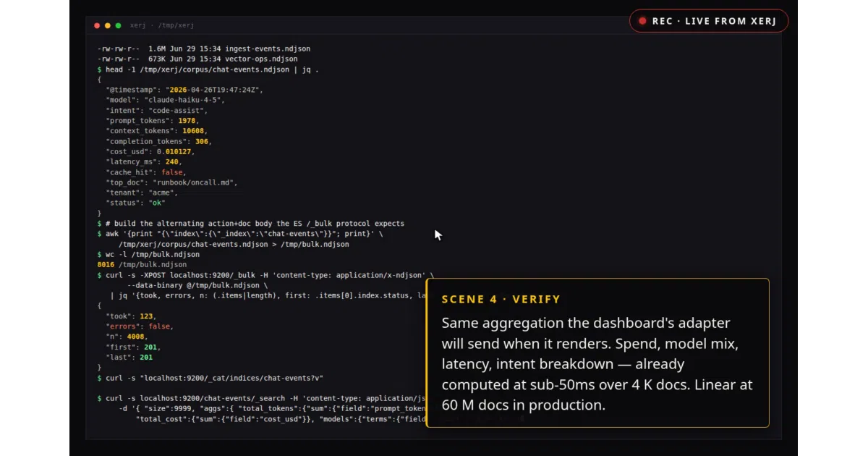The height and width of the screenshot is (456, 868).
Task: Click the "intent": "code-assist" line
Action: [157, 111]
